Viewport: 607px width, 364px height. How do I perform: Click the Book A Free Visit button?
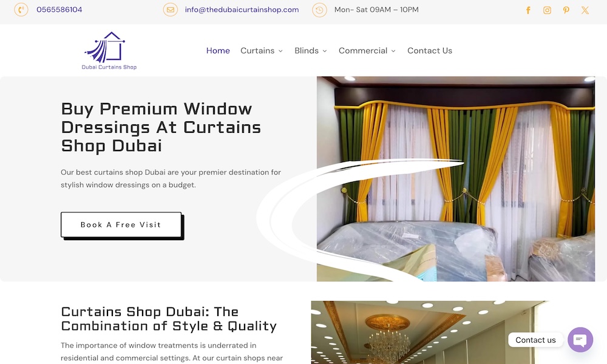(121, 224)
